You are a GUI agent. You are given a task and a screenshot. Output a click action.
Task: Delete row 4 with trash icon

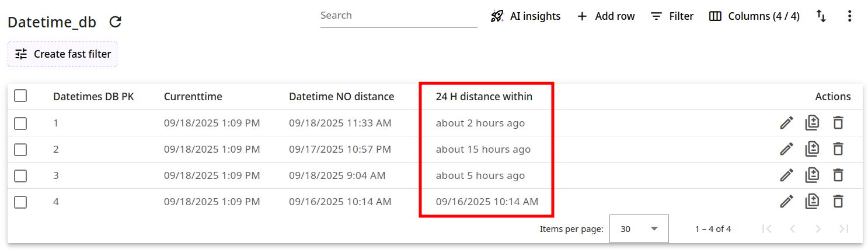(x=838, y=202)
